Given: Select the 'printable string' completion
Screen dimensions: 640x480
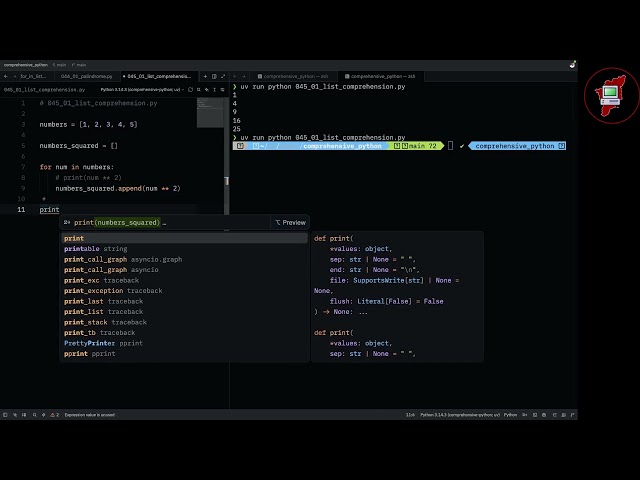Looking at the screenshot, I should pyautogui.click(x=184, y=249).
